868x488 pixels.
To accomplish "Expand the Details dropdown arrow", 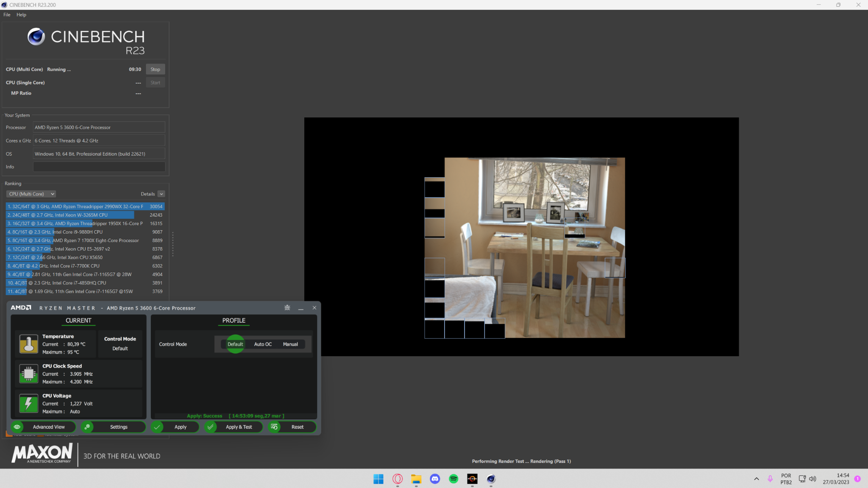I will click(161, 194).
